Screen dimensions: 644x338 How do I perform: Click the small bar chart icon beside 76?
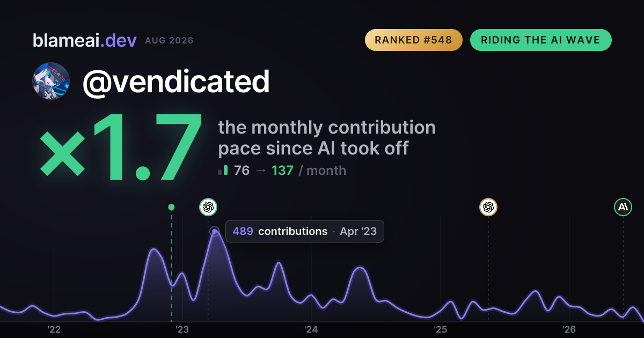click(x=223, y=171)
